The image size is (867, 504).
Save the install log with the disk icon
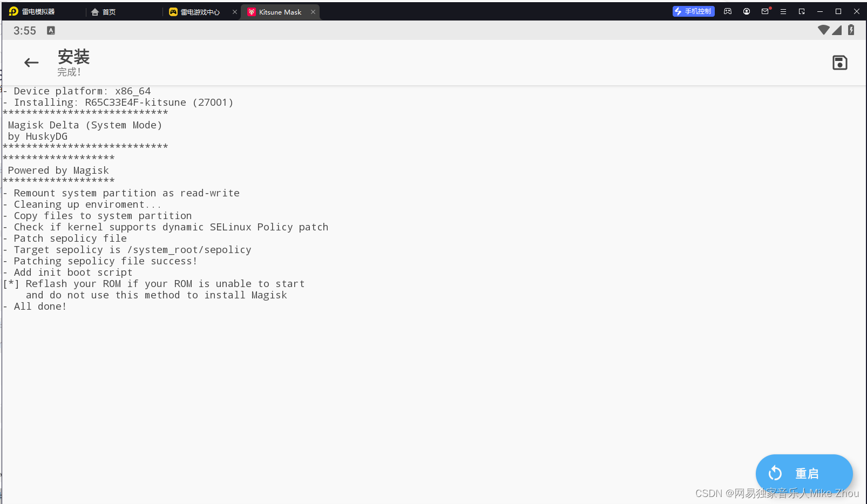click(839, 63)
